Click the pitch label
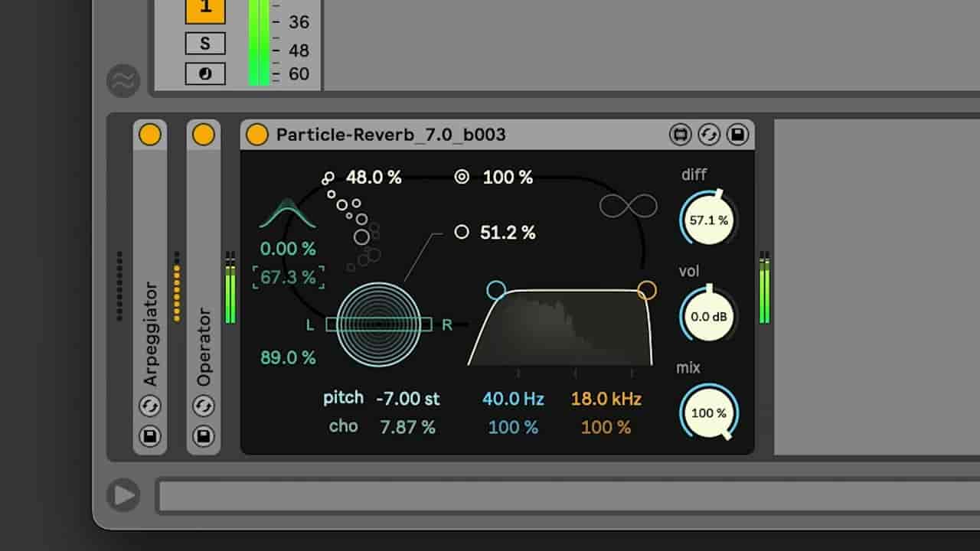 coord(344,398)
